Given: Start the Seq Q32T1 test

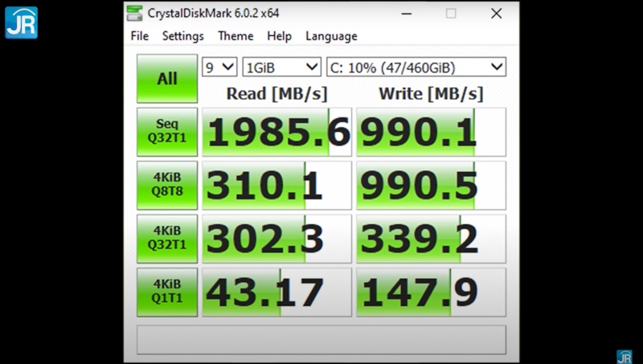Looking at the screenshot, I should [x=167, y=132].
